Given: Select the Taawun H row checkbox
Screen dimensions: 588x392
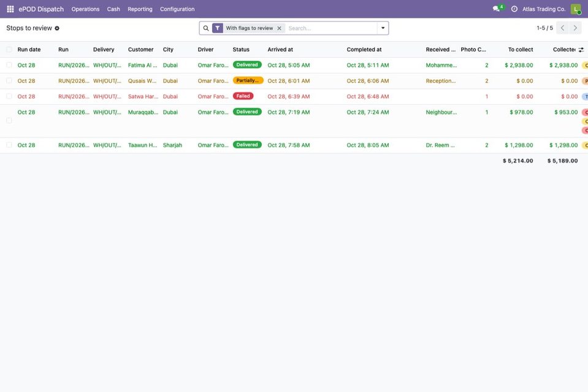Looking at the screenshot, I should (9, 145).
